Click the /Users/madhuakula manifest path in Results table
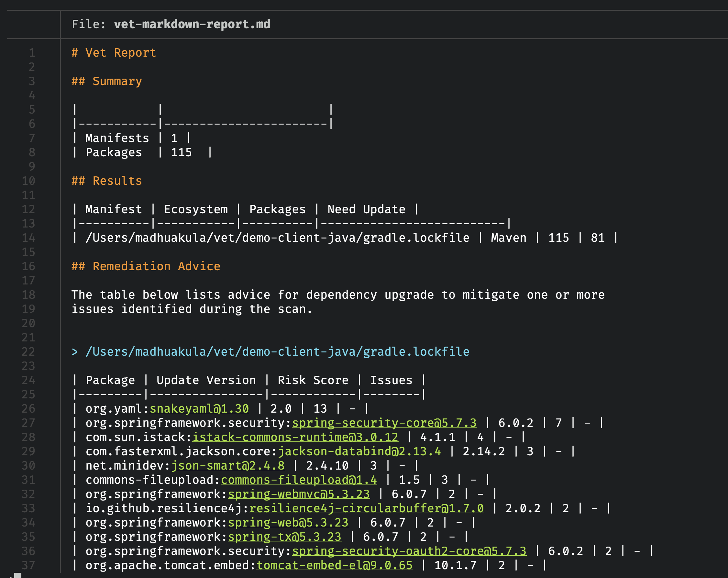This screenshot has width=728, height=578. coord(278,238)
